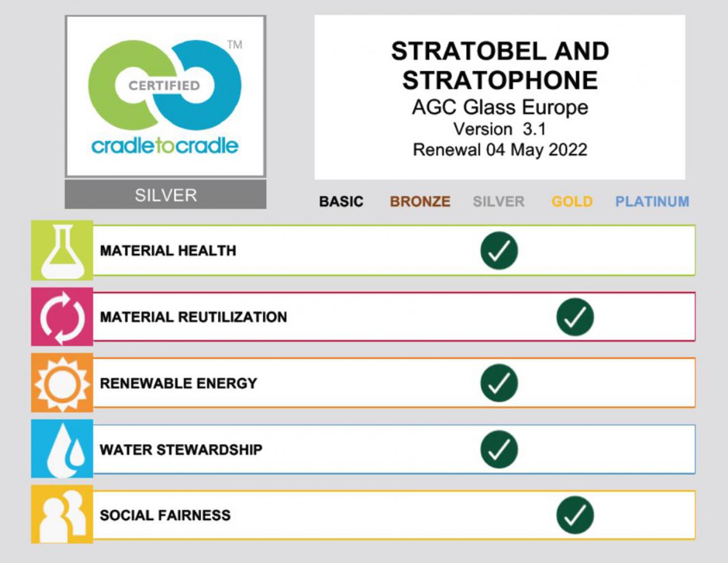
Task: Click the Cradle to Cradle certified logo
Action: tap(165, 96)
